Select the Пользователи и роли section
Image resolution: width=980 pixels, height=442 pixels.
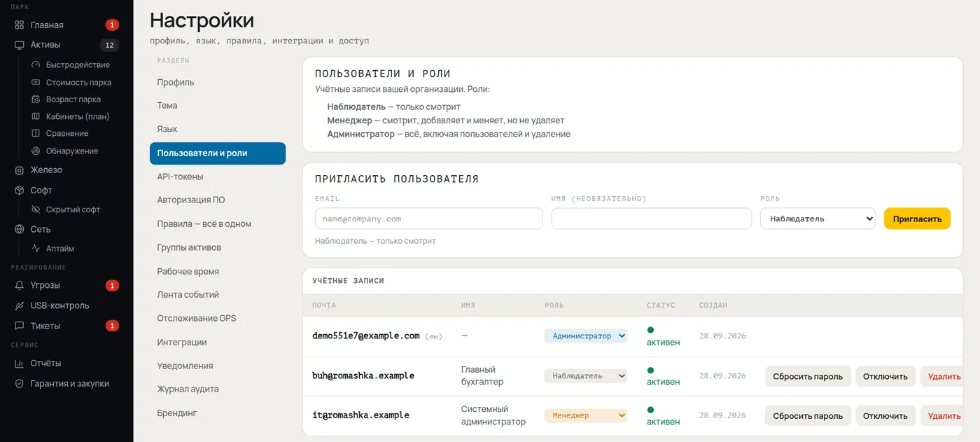pos(218,153)
